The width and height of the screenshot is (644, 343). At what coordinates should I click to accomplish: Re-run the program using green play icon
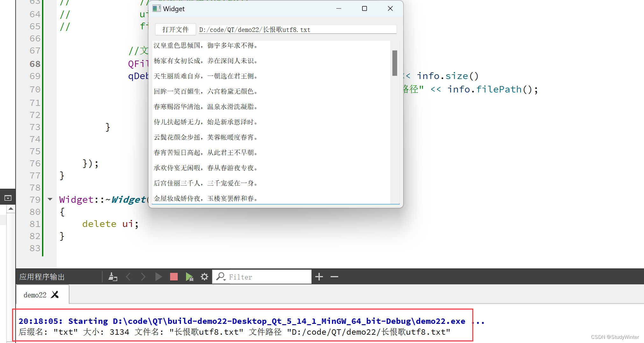coord(158,277)
